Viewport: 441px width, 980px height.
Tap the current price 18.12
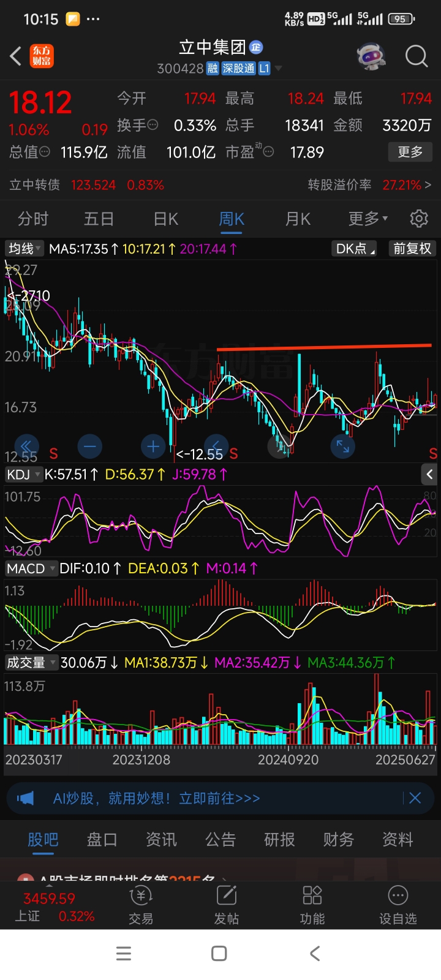[x=40, y=102]
